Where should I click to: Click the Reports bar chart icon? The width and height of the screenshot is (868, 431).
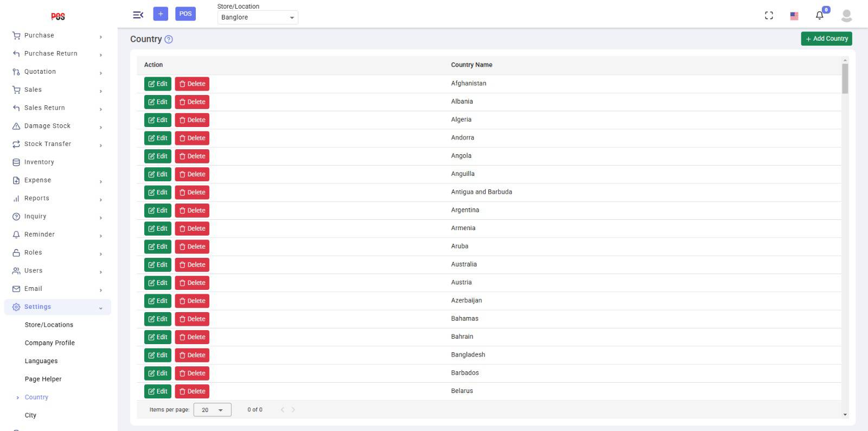(16, 199)
